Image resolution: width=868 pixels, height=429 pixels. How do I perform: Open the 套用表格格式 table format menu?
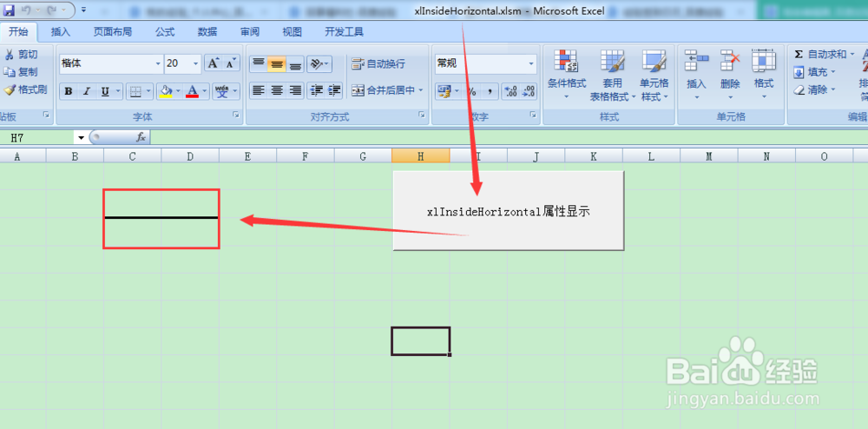[612, 76]
